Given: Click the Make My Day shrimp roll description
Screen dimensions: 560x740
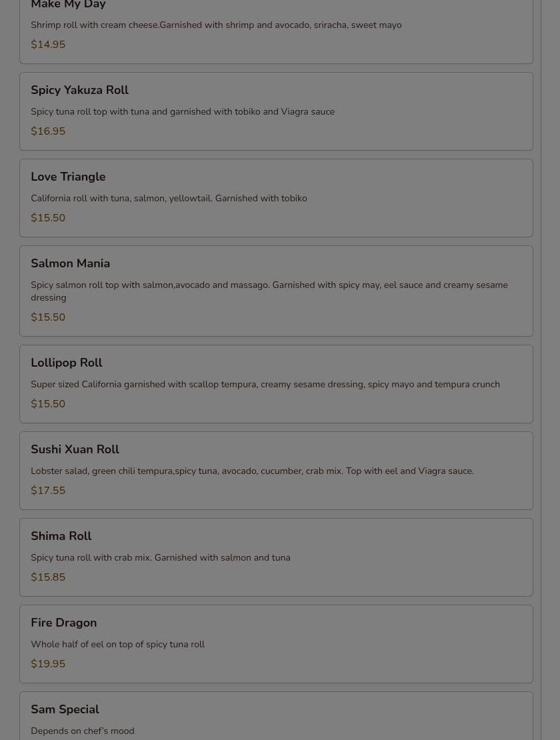Looking at the screenshot, I should [216, 25].
